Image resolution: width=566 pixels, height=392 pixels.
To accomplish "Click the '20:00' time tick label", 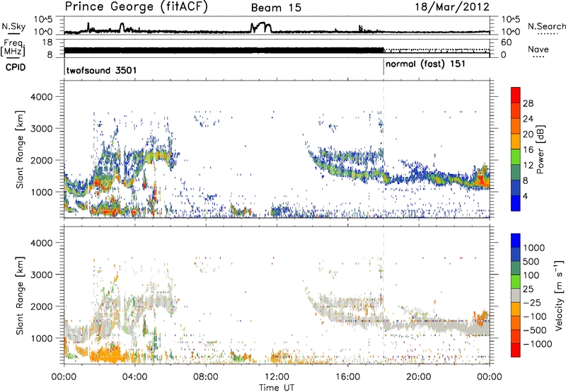I will (x=418, y=377).
